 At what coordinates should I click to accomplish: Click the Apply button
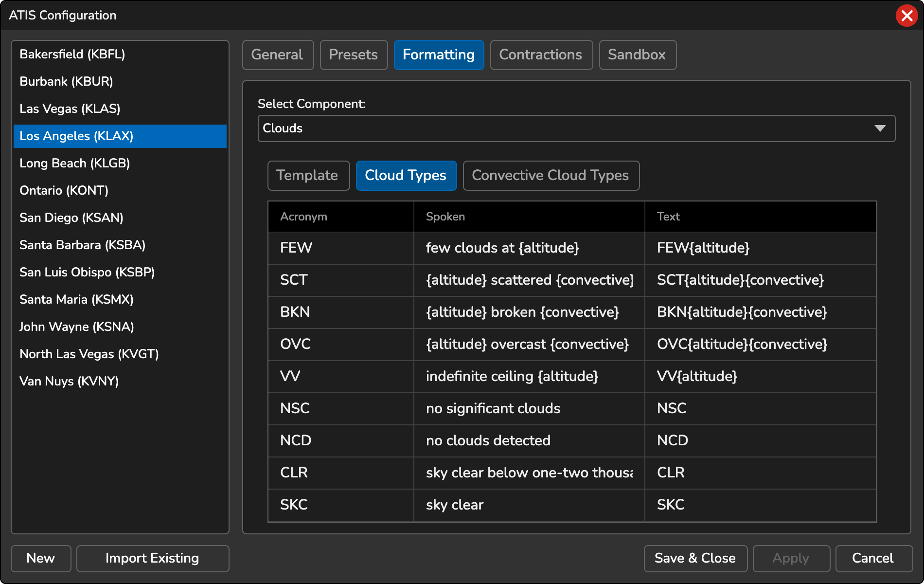[x=791, y=558]
